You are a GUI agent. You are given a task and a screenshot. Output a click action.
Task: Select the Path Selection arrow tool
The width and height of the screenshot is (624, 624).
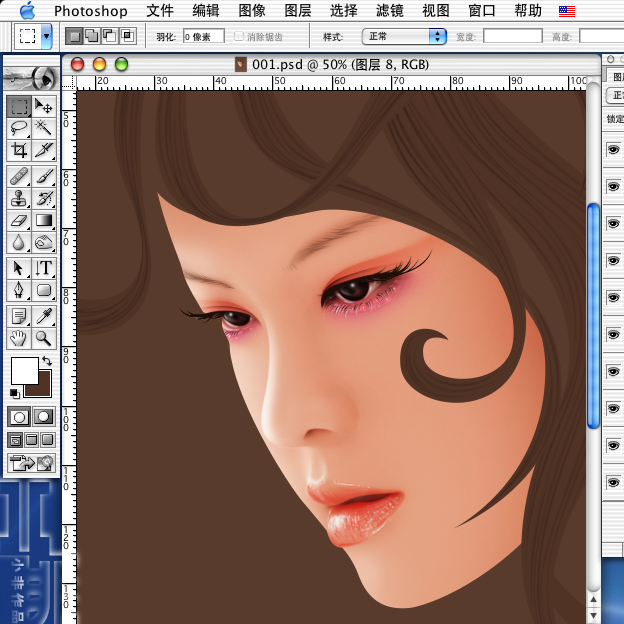[x=19, y=268]
